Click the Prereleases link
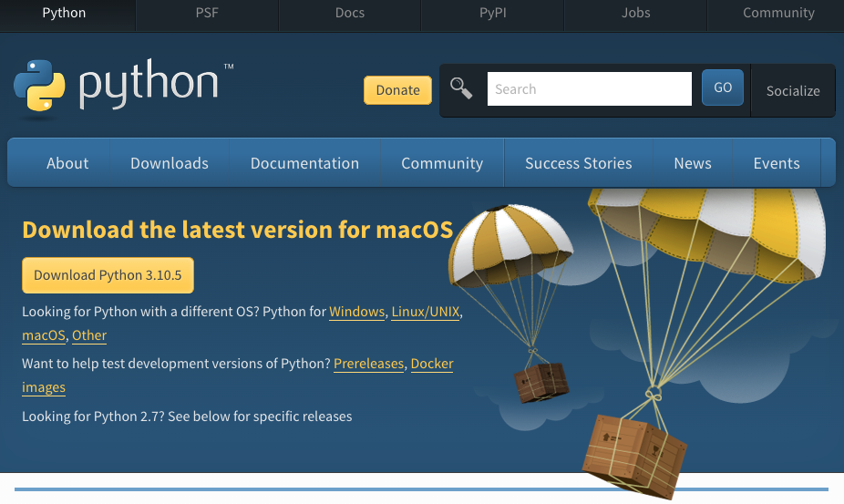Screen dimensions: 844x504 (368, 364)
